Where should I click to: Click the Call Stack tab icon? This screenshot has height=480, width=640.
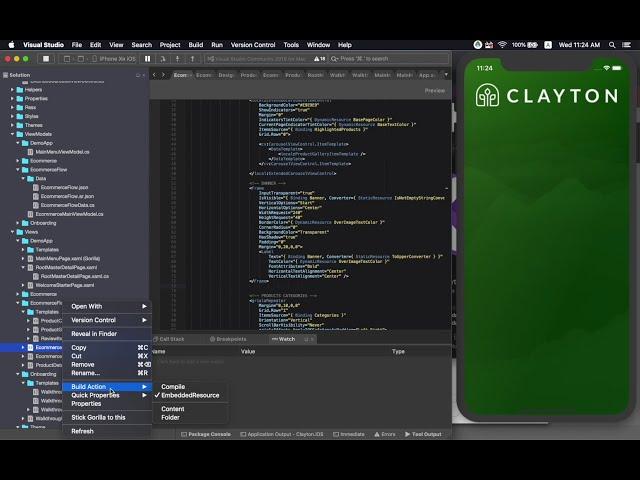156,339
